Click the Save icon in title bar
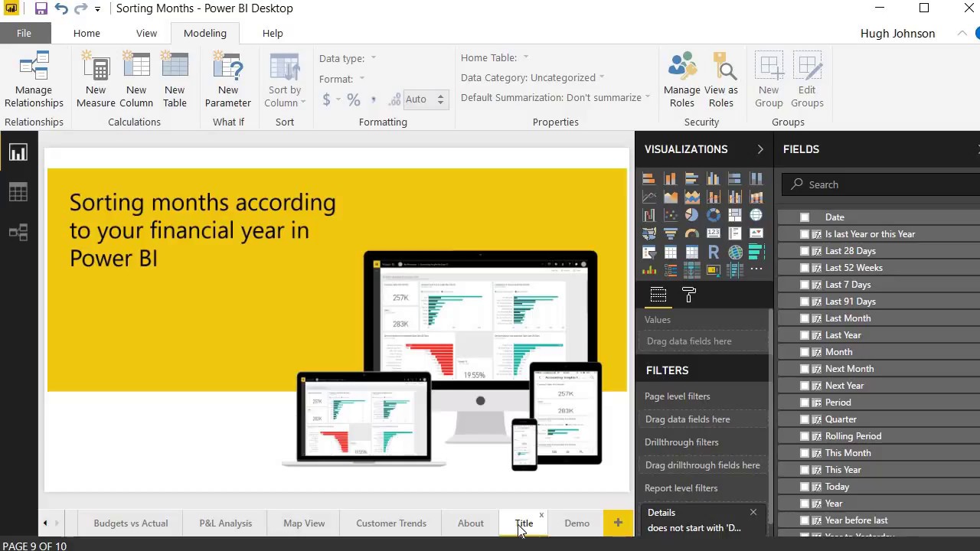 (x=41, y=8)
